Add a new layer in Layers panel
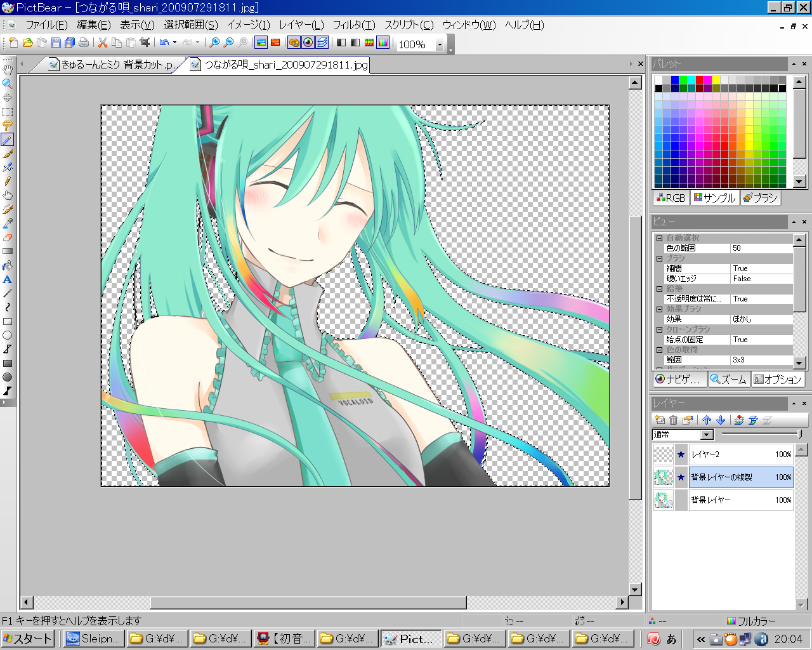812x650 pixels. tap(660, 420)
